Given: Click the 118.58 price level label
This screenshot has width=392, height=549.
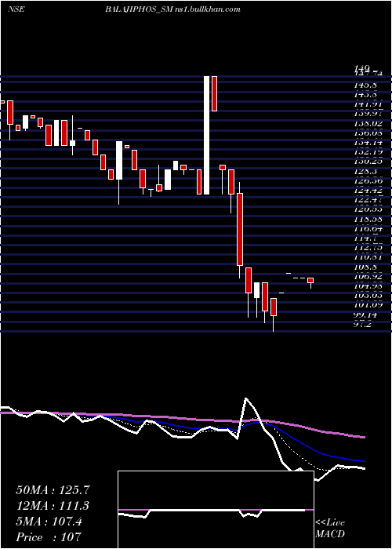Looking at the screenshot, I should (x=368, y=220).
